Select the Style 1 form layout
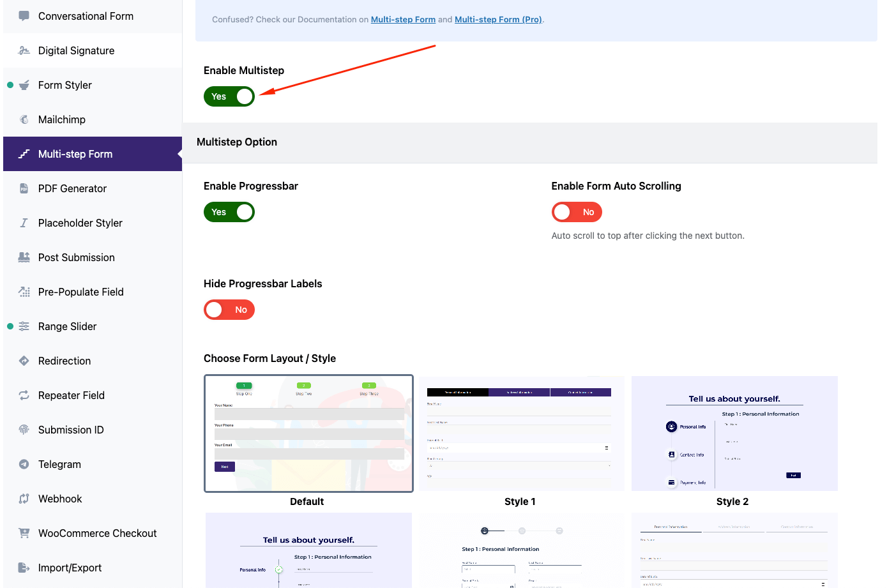 (520, 433)
